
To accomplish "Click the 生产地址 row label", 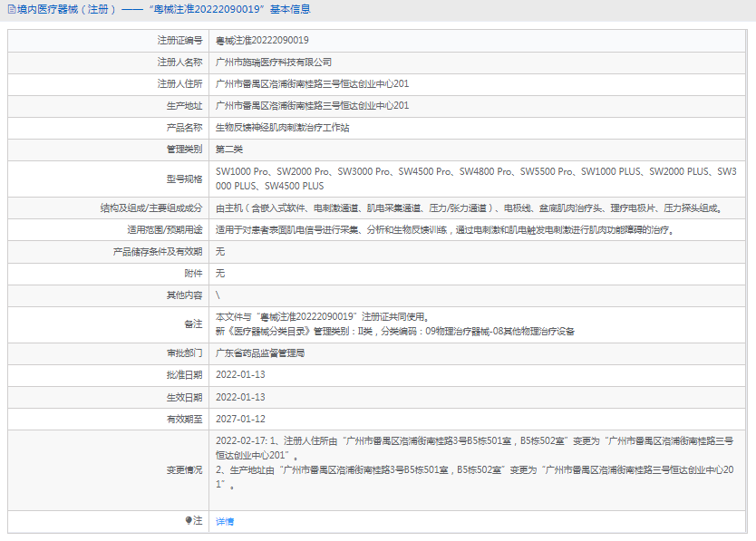I will (x=185, y=106).
